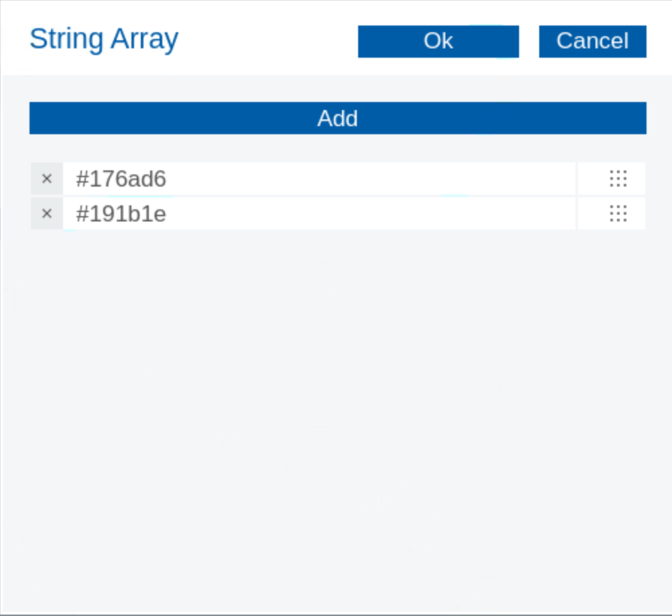The height and width of the screenshot is (616, 672).
Task: Grab the dotted grip icon on the first row
Action: click(x=618, y=179)
